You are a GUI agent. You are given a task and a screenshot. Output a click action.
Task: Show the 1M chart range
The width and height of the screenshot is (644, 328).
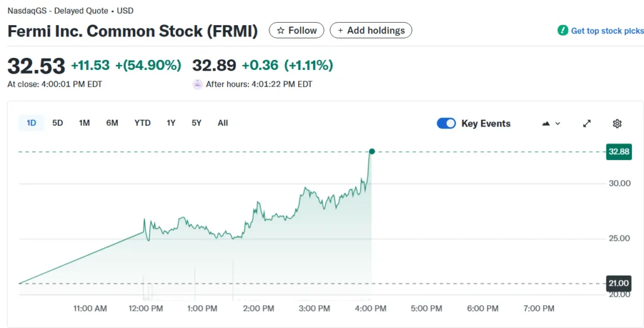[x=84, y=123]
